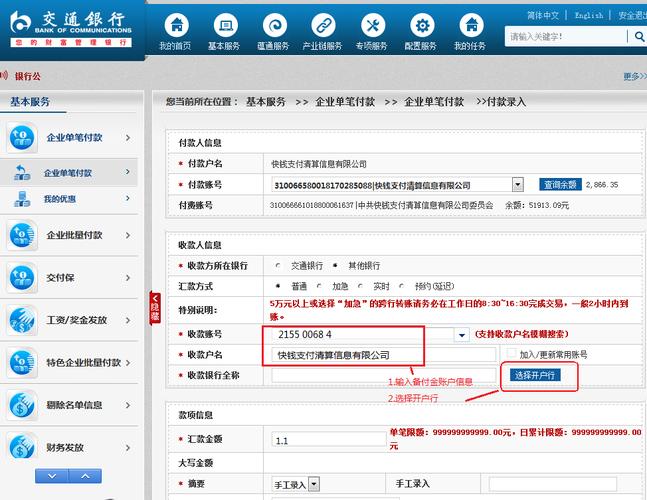Open 专项服务 tools icon
This screenshot has height=500, width=647.
373,25
